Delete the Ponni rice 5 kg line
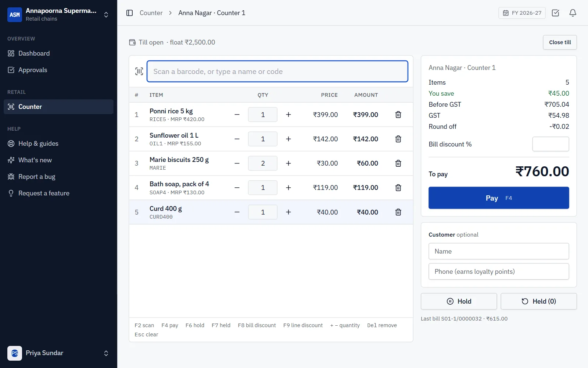Viewport: 588px width, 368px height. point(398,115)
